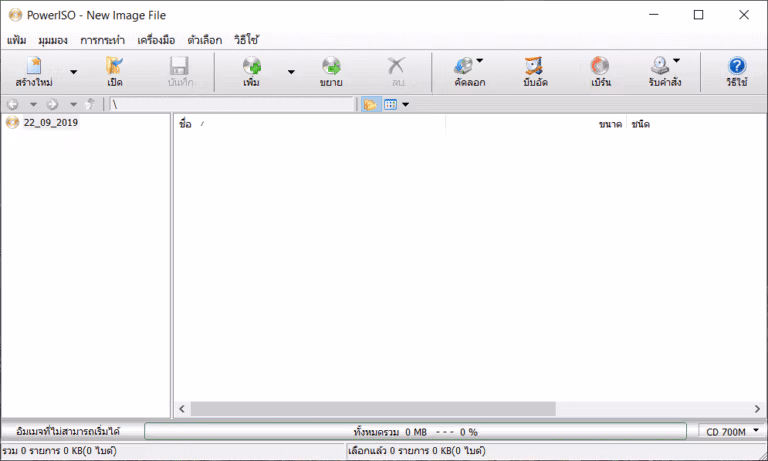The width and height of the screenshot is (768, 461).
Task: Click the เลือกแล้ว 0 รายการ status bar text
Action: [416, 451]
